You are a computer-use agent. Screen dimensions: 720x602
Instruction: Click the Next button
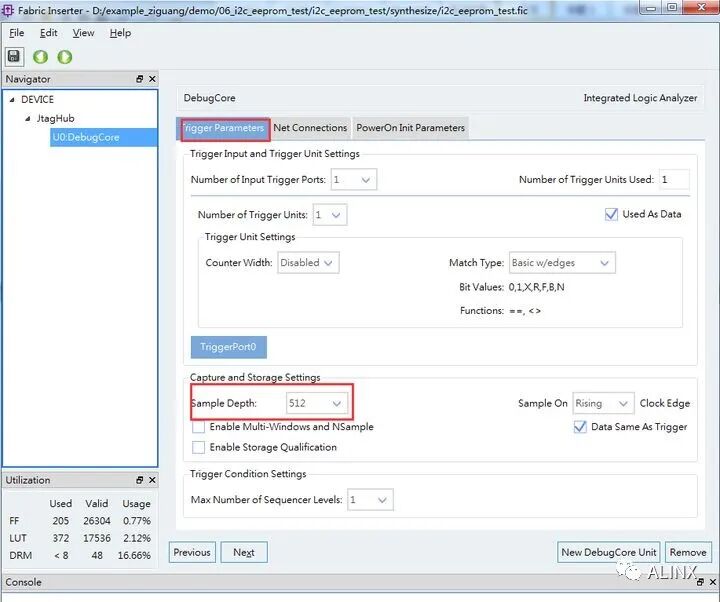point(244,552)
